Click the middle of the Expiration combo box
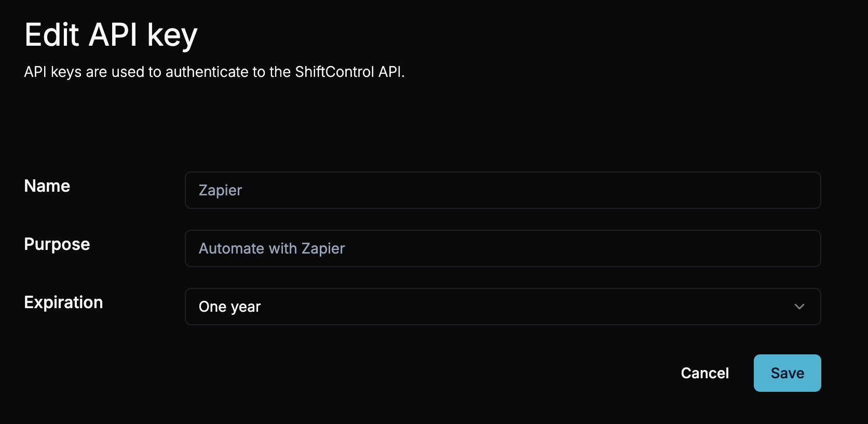868x424 pixels. pos(503,307)
